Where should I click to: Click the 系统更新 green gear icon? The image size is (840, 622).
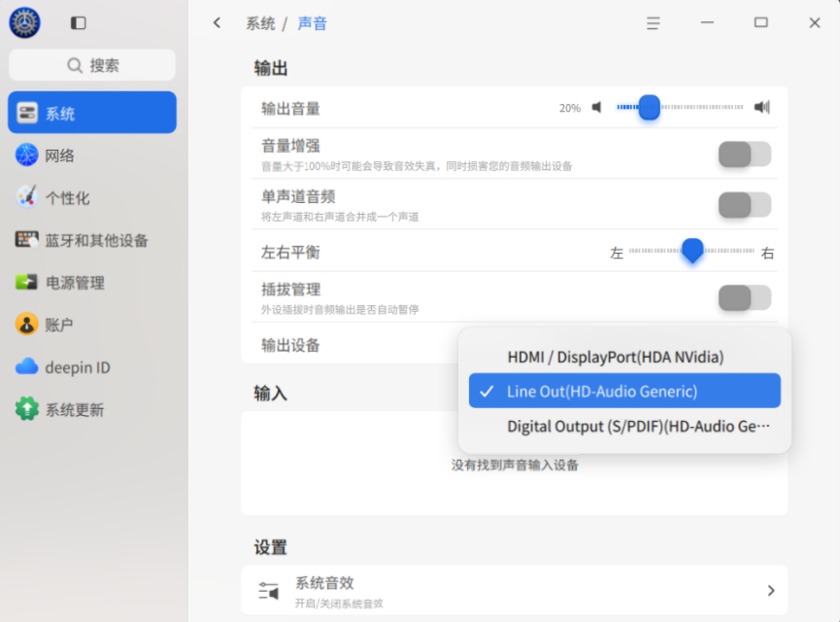[27, 409]
